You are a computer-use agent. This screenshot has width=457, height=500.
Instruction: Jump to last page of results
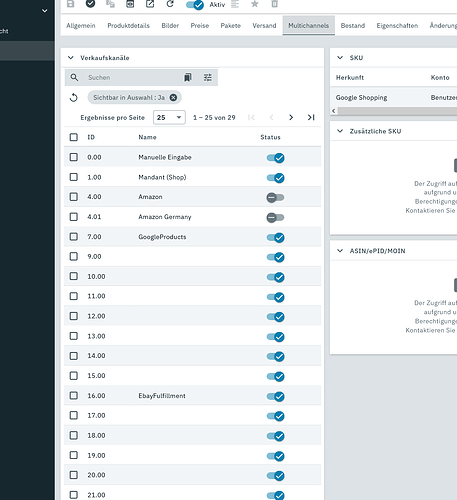pyautogui.click(x=311, y=117)
